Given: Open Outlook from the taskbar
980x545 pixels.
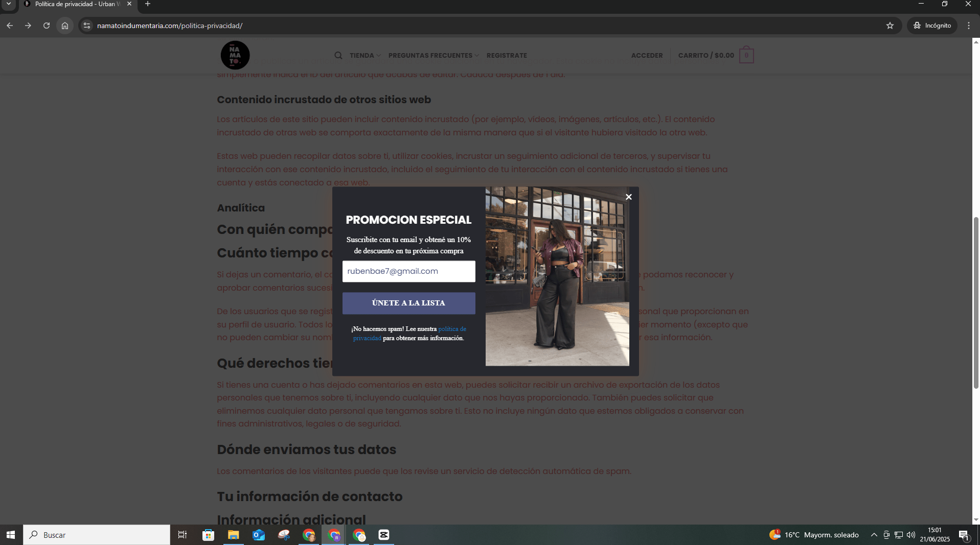Looking at the screenshot, I should pyautogui.click(x=259, y=535).
